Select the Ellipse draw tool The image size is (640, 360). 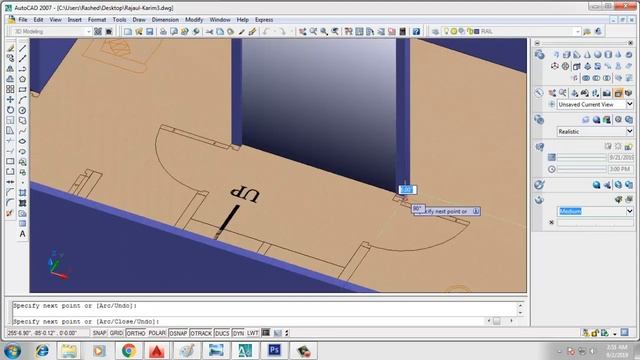pyautogui.click(x=22, y=141)
